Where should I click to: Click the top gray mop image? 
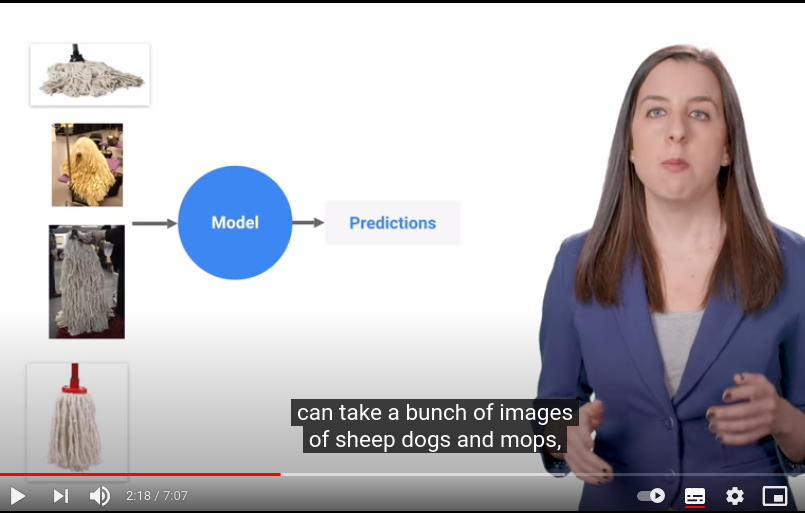click(90, 75)
